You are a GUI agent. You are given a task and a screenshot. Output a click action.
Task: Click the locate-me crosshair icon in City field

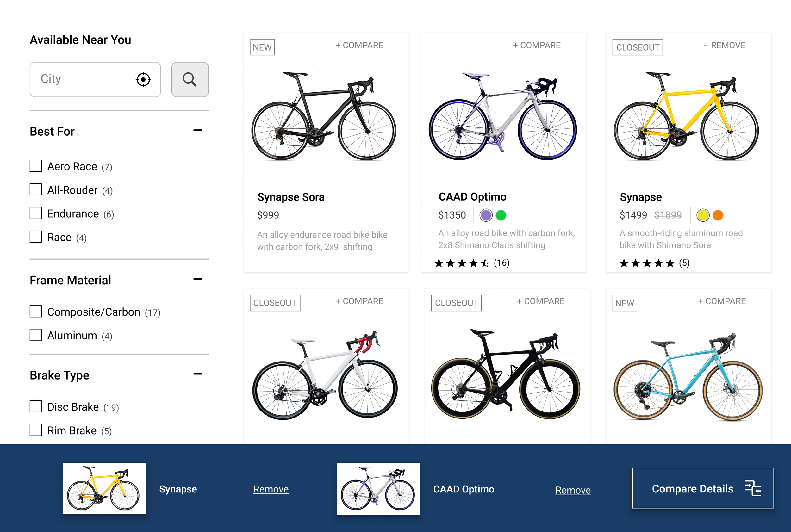click(x=143, y=80)
